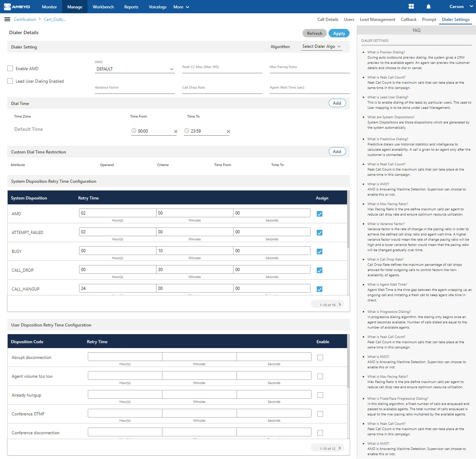
Task: Click Agent volume too low Hour(s) field
Action: [125, 376]
